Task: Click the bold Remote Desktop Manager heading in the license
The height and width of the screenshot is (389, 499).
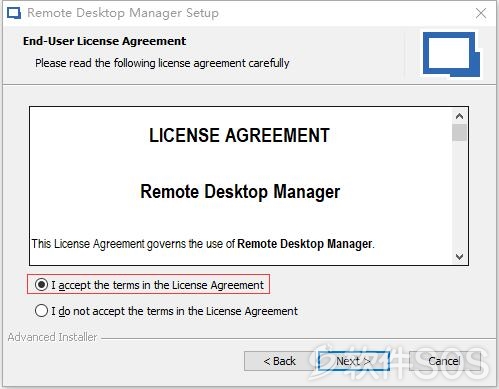Action: coord(240,192)
